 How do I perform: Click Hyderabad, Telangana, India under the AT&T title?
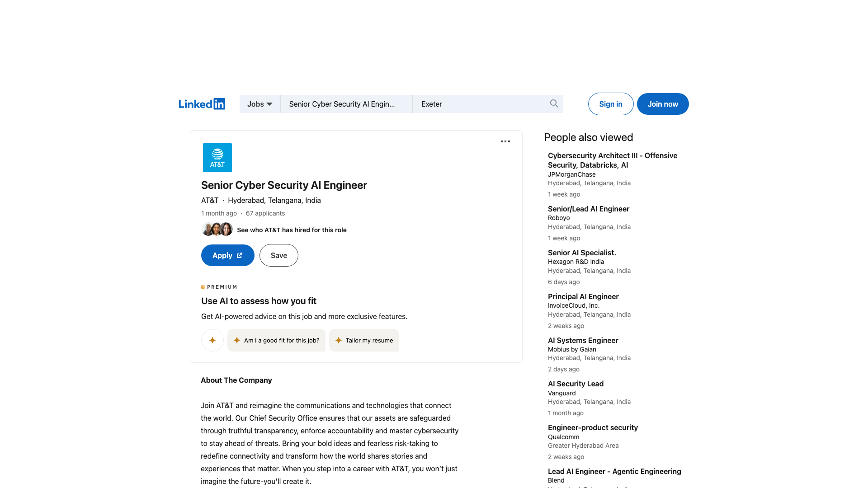tap(274, 200)
